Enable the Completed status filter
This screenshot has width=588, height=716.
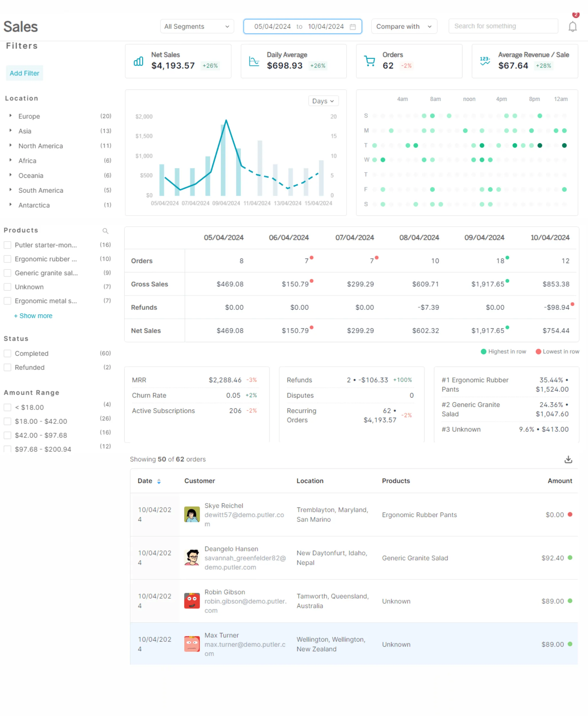point(7,354)
